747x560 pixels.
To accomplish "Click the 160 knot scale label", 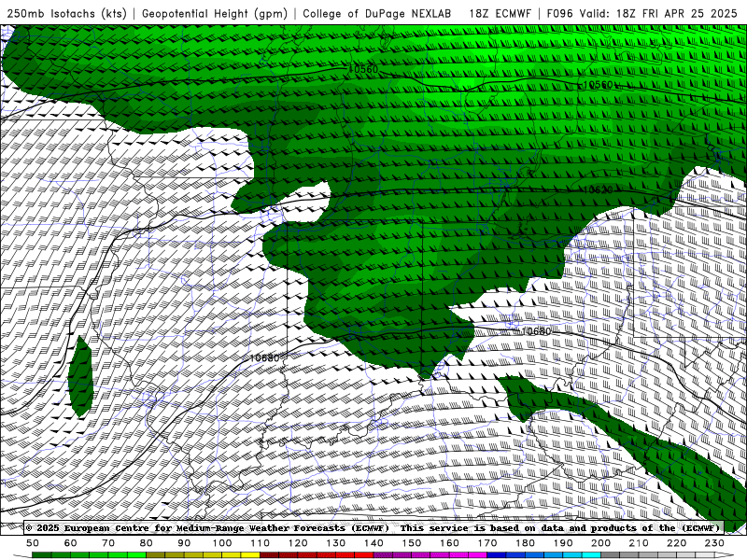I will (449, 543).
